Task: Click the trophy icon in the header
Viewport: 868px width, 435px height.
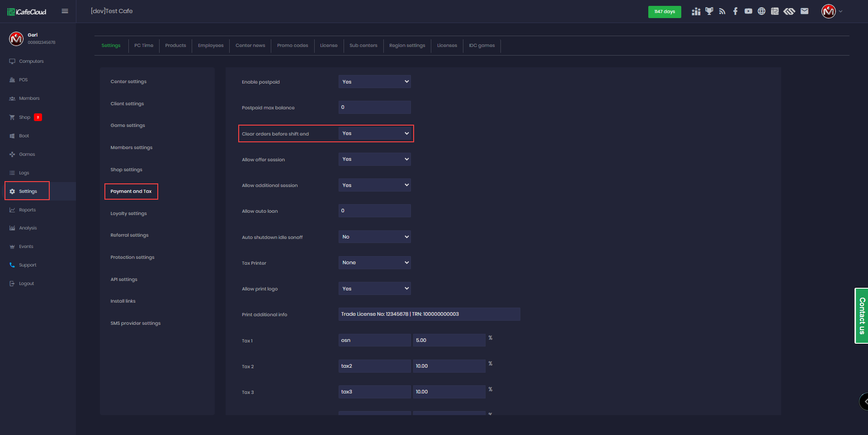Action: 709,11
